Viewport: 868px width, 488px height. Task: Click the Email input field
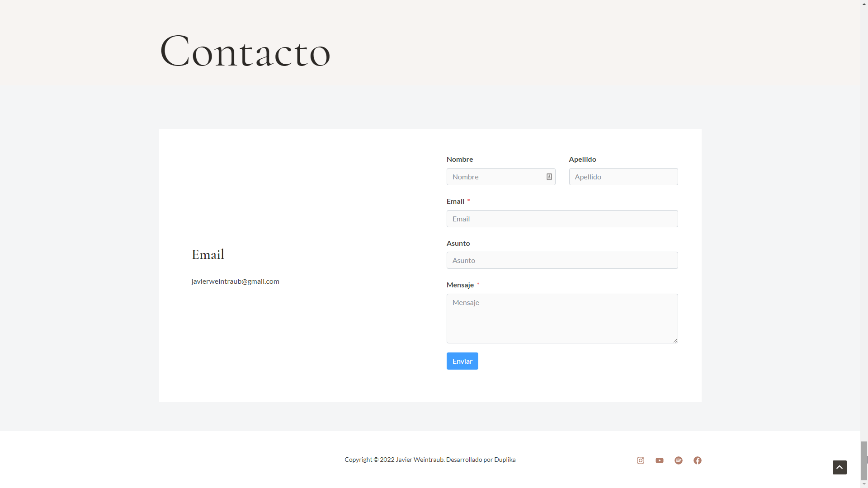562,219
